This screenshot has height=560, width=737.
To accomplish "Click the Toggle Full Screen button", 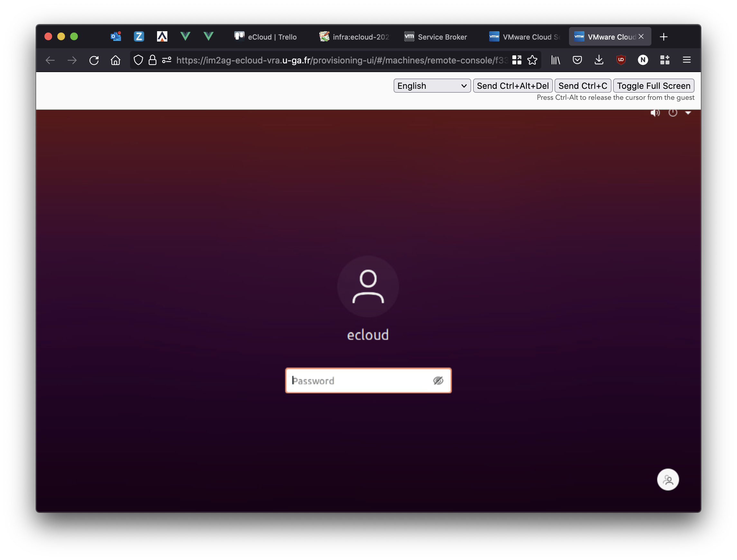I will (653, 86).
